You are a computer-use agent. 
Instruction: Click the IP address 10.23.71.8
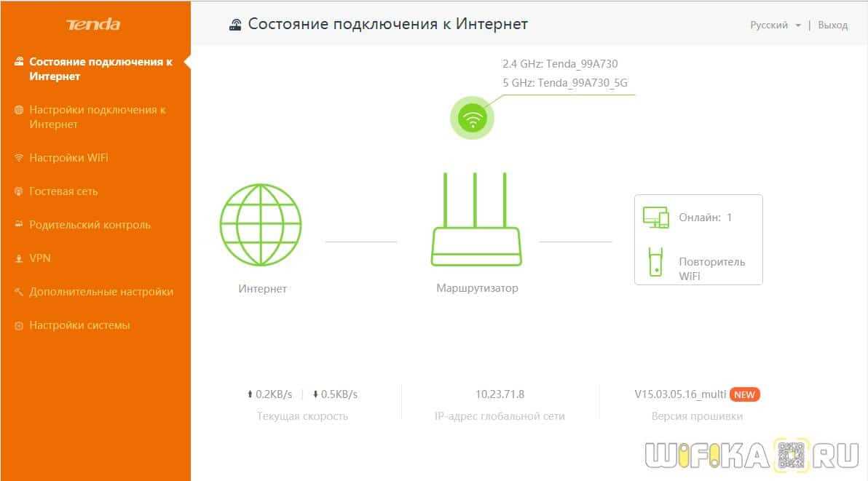point(500,394)
